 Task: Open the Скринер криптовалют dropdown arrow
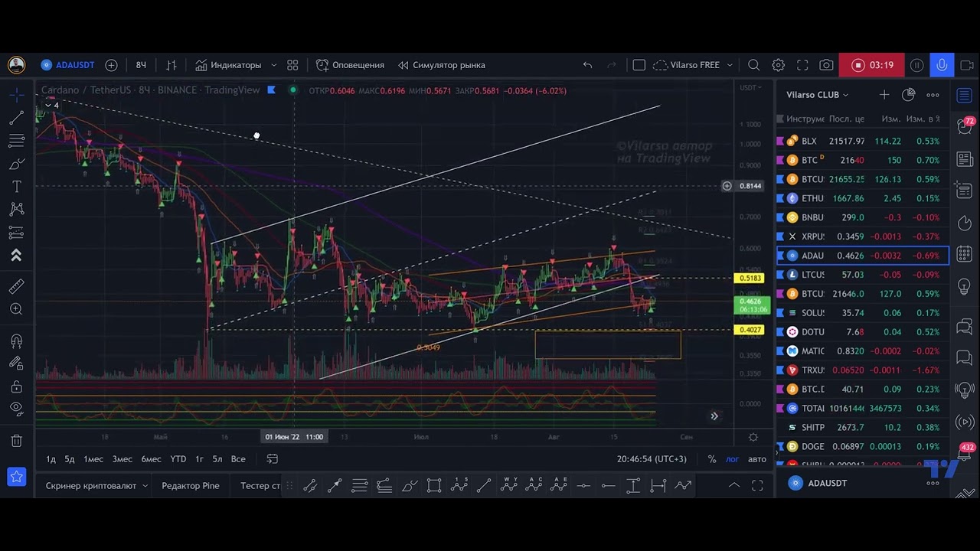[x=145, y=486]
